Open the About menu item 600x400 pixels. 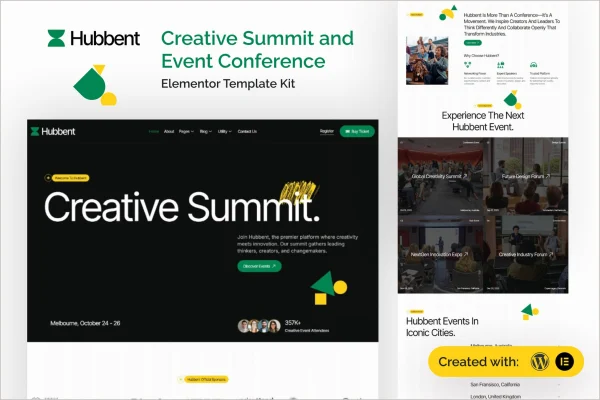[169, 131]
